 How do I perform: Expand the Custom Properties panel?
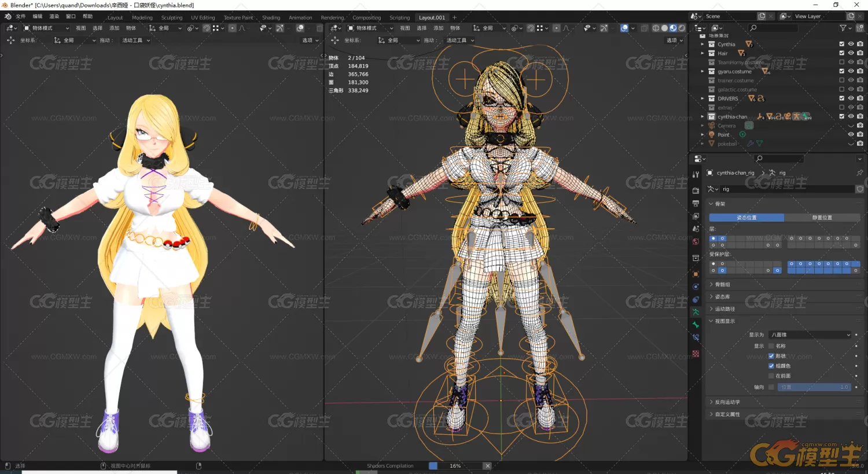785,414
